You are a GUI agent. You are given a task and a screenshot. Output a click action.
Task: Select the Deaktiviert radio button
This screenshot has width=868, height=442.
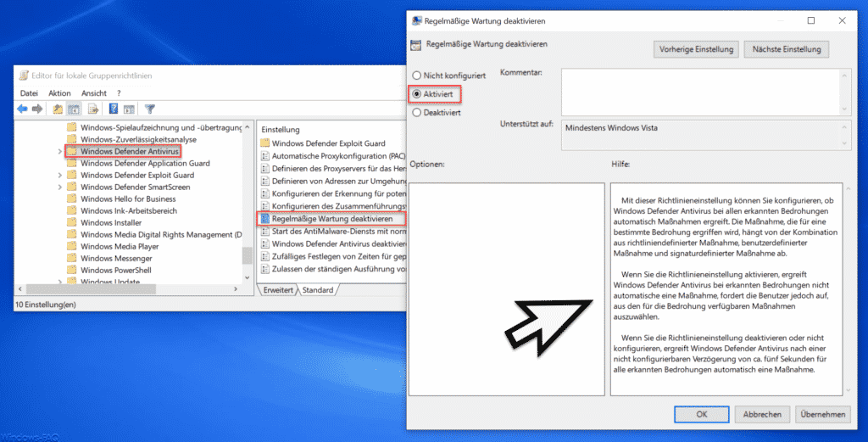[417, 113]
